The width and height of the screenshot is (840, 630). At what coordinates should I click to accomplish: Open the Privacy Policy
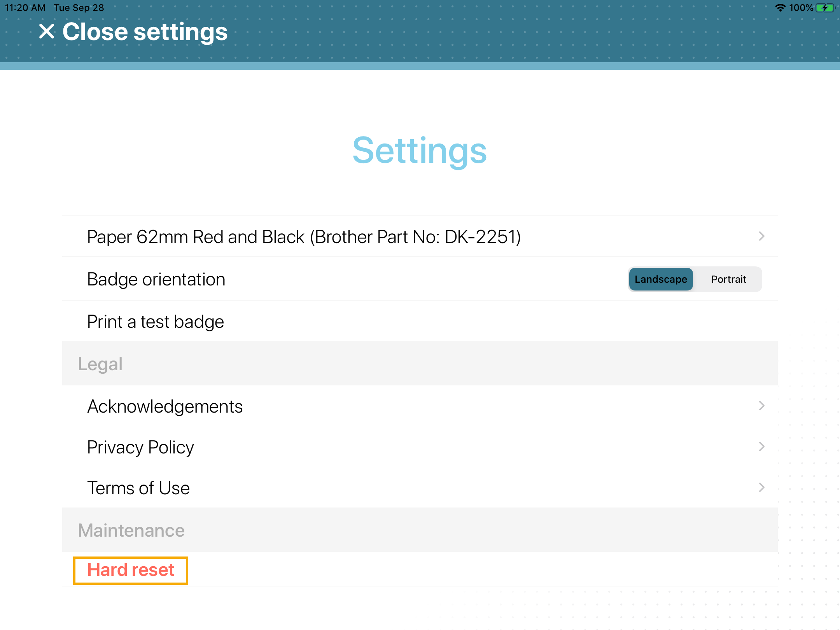coord(140,447)
